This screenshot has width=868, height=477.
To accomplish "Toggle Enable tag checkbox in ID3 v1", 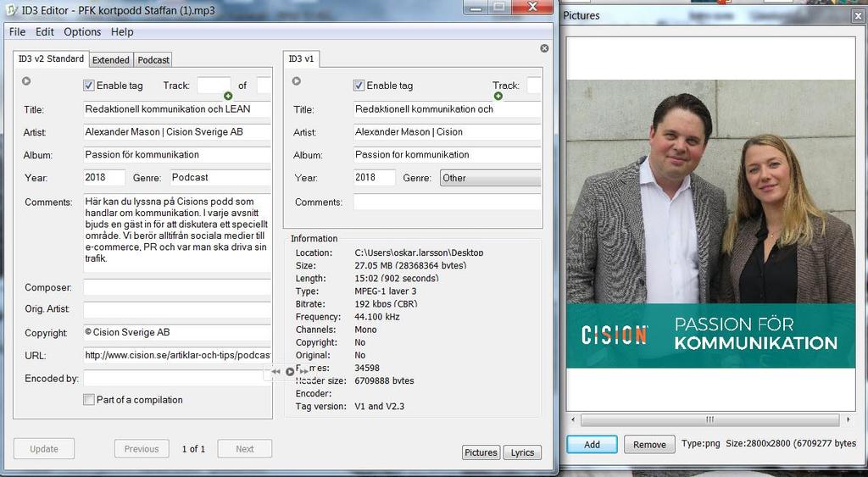I will coord(359,86).
